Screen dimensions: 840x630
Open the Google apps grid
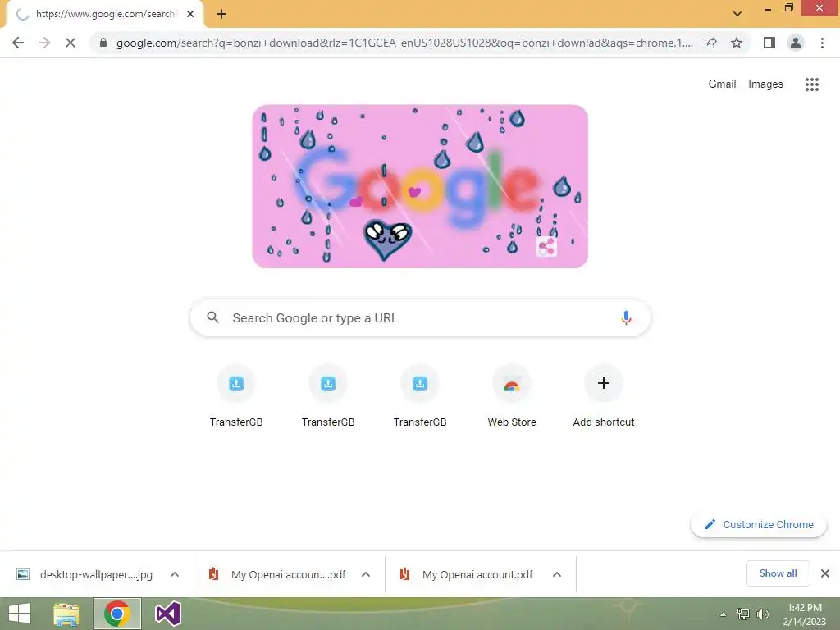pyautogui.click(x=811, y=84)
